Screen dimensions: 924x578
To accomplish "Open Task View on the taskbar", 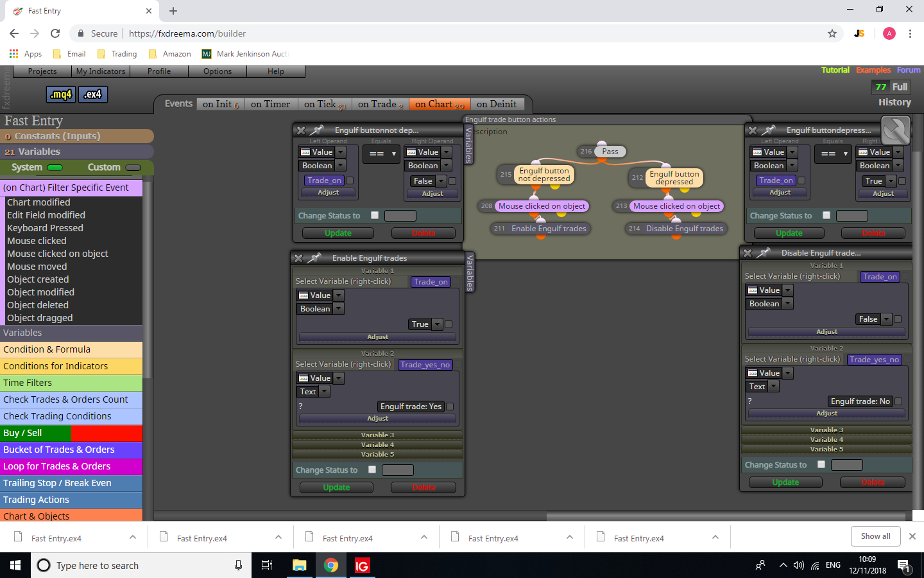I will coord(267,565).
